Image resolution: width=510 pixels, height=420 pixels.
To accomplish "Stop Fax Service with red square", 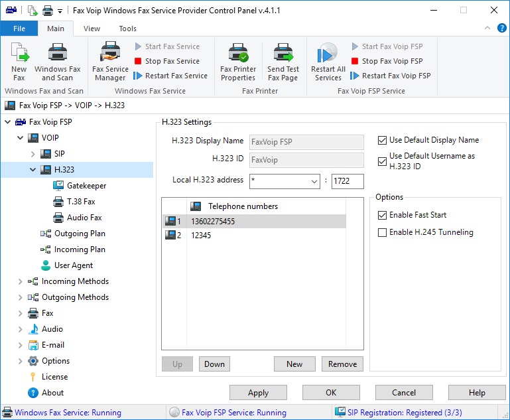I will point(166,61).
